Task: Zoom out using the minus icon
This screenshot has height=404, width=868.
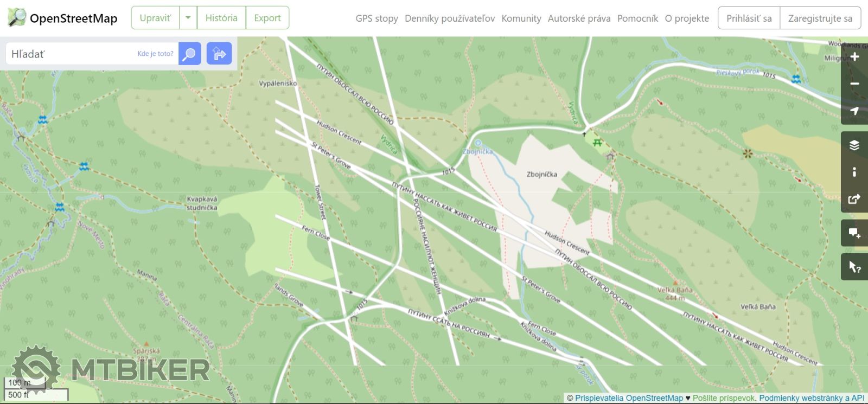Action: (854, 84)
